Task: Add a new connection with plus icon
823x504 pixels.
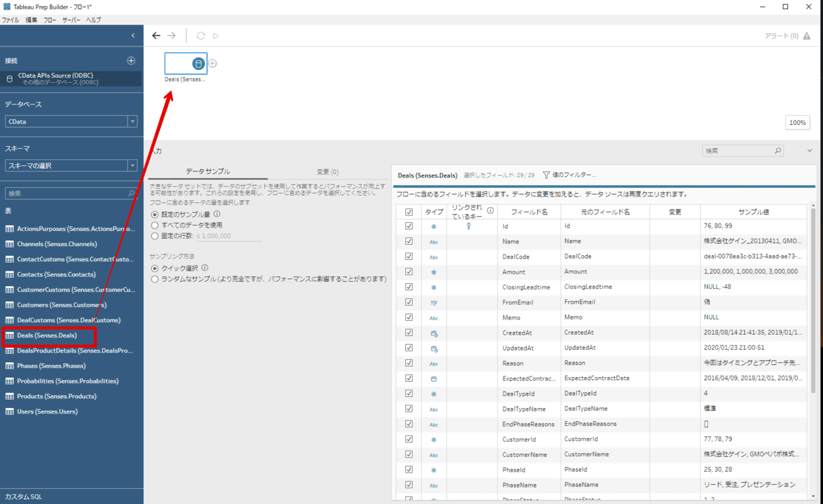Action: pos(131,60)
